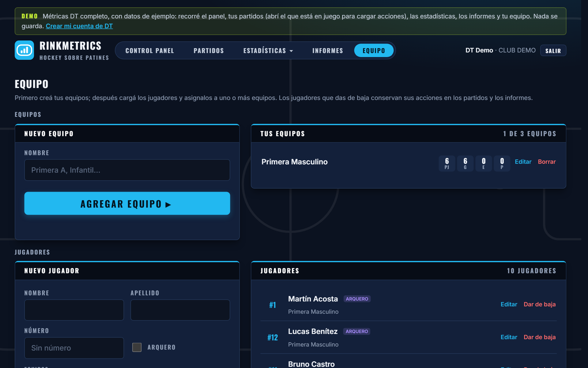The height and width of the screenshot is (368, 588).
Task: Delete the Primera Masculino team with Borrar
Action: click(x=547, y=162)
